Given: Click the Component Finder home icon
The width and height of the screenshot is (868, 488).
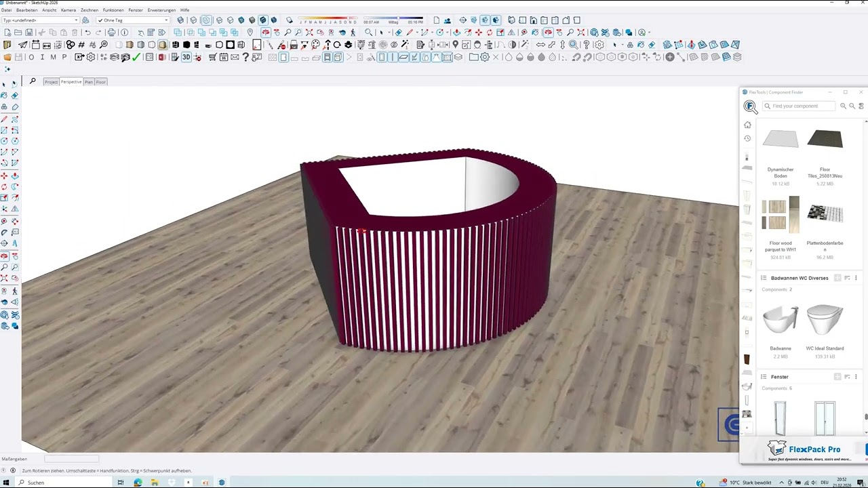Looking at the screenshot, I should point(747,125).
